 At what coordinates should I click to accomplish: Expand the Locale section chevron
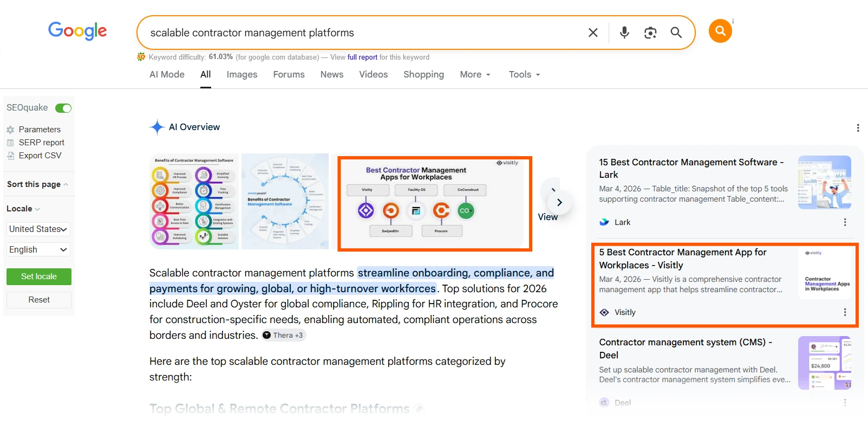click(37, 209)
